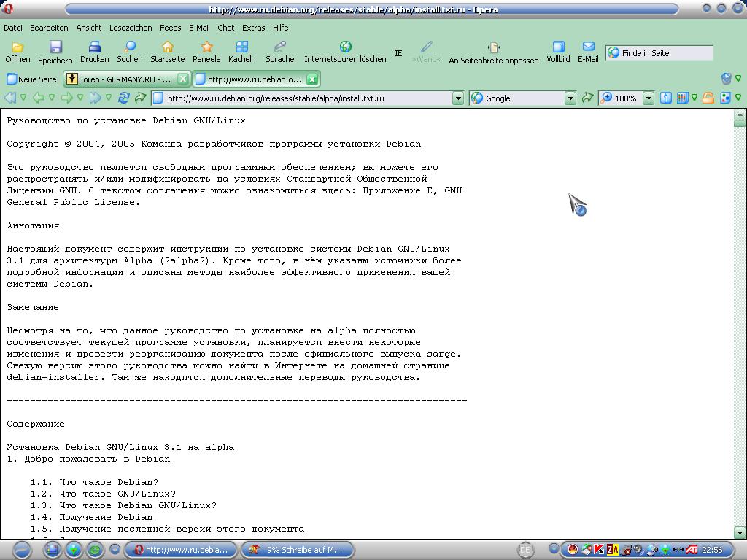Open rewind history dropdown arrow
The width and height of the screenshot is (747, 560).
(23, 98)
